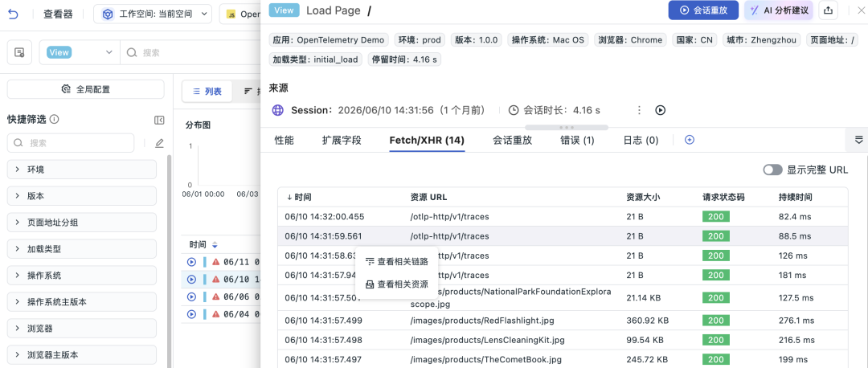Toggle the 显示完整 URL switch
This screenshot has height=368, width=868.
(x=773, y=170)
